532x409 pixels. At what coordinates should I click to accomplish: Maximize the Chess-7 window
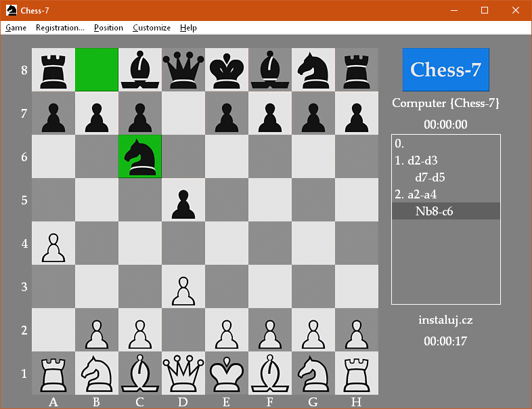tap(485, 10)
